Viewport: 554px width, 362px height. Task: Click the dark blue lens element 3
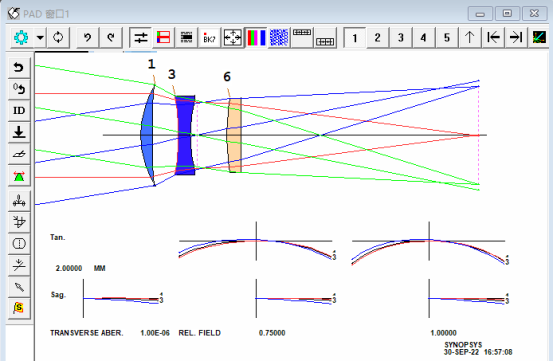pos(185,135)
